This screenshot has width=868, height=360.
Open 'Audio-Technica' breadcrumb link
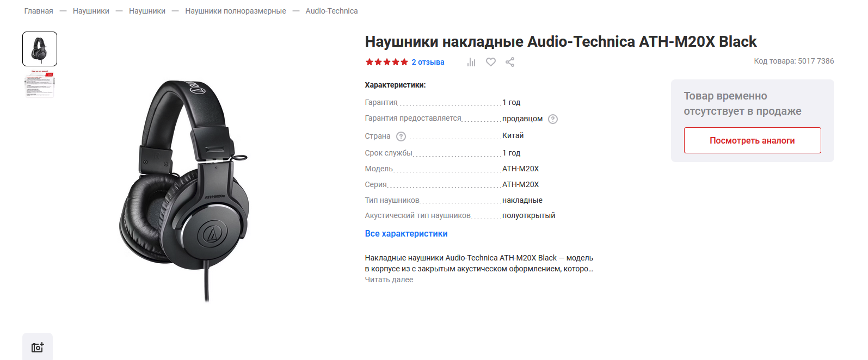(331, 11)
